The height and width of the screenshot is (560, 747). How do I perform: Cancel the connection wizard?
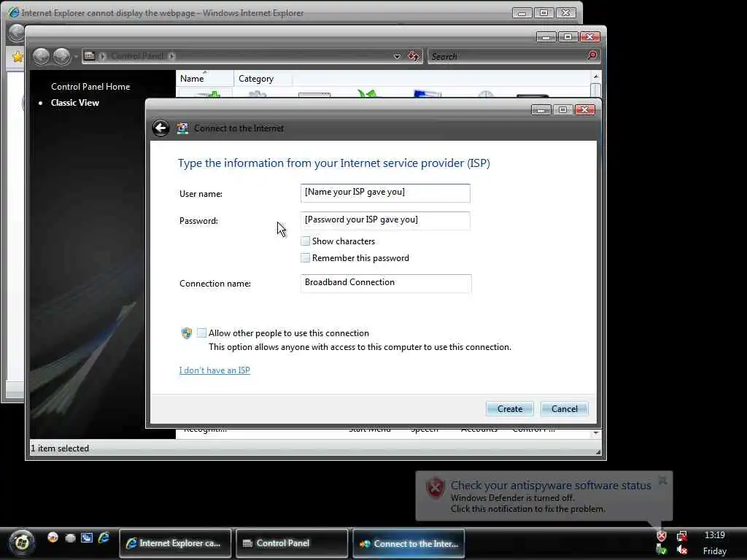tap(565, 408)
